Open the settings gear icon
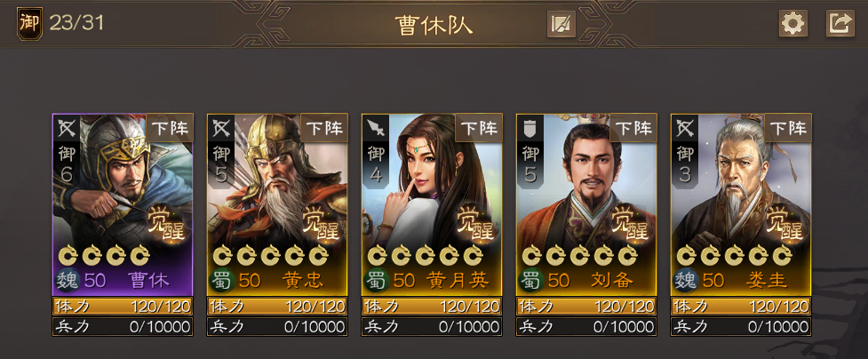The height and width of the screenshot is (359, 868). click(792, 23)
